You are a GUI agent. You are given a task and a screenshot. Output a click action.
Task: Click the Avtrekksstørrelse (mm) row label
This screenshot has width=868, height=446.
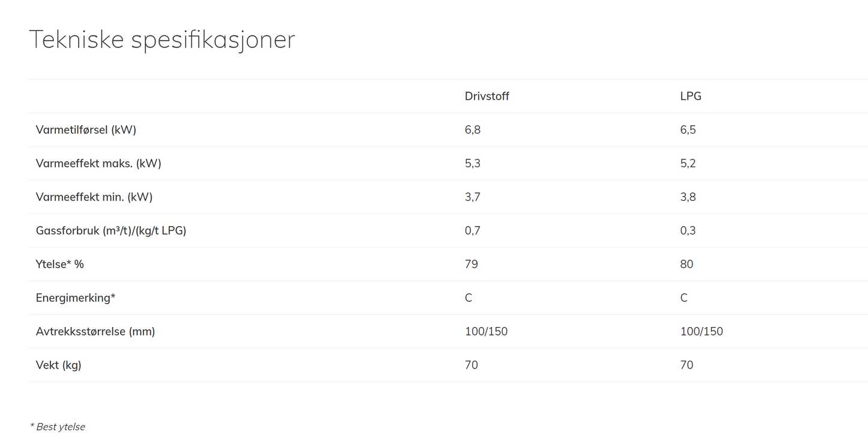(x=96, y=332)
